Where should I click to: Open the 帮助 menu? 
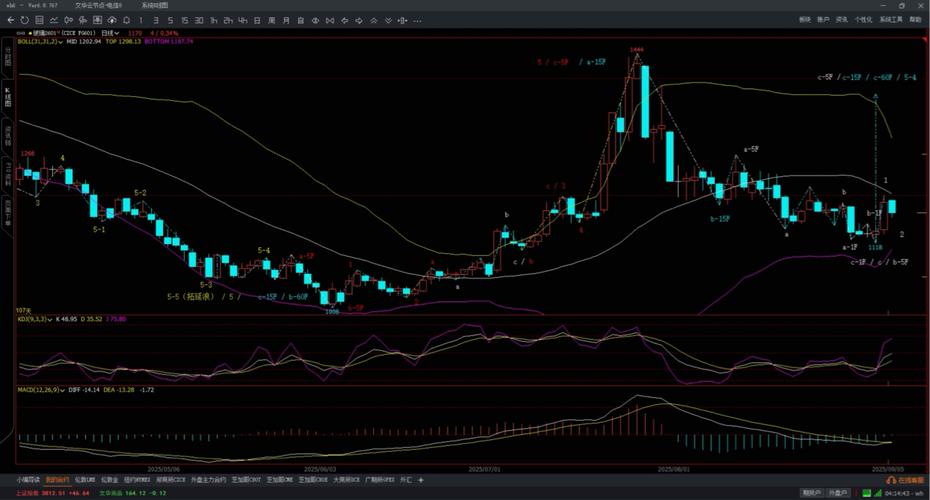point(915,20)
